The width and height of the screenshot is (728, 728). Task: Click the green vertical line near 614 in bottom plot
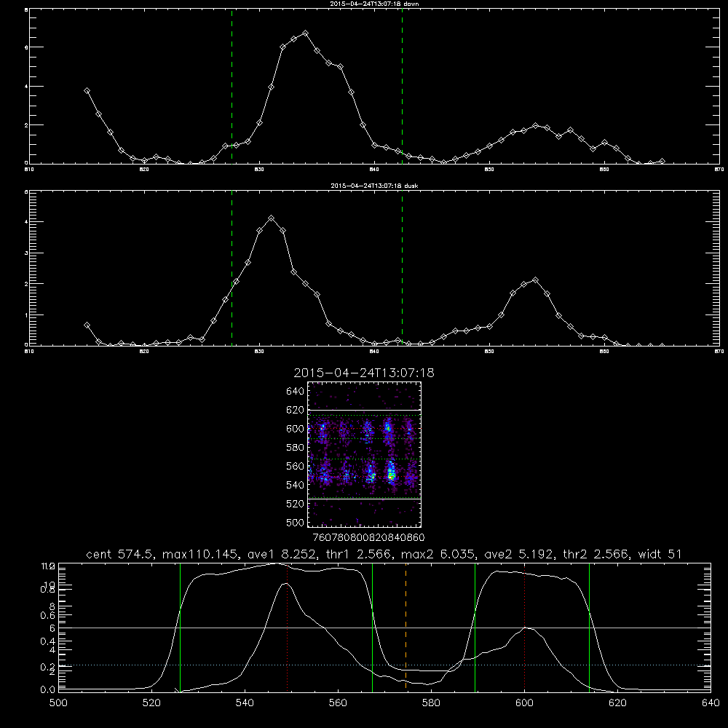(589, 627)
